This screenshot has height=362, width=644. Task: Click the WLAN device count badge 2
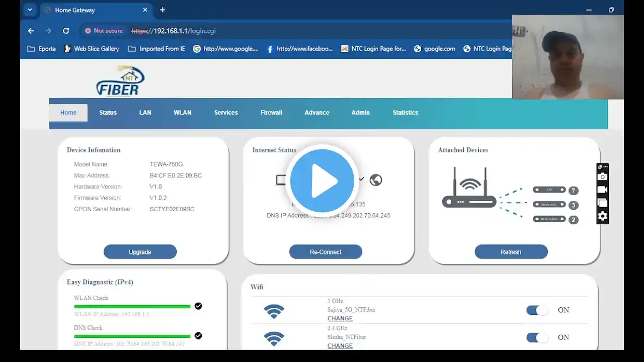click(x=574, y=220)
